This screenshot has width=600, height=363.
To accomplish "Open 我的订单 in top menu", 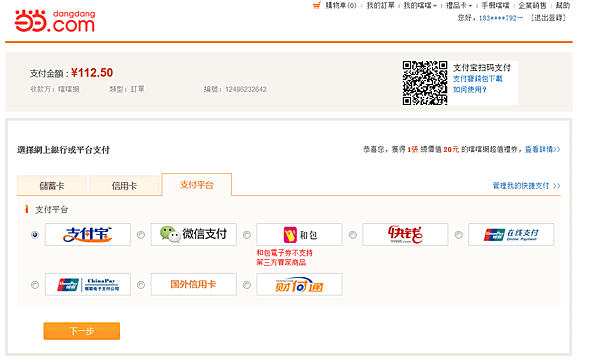I will click(x=380, y=5).
